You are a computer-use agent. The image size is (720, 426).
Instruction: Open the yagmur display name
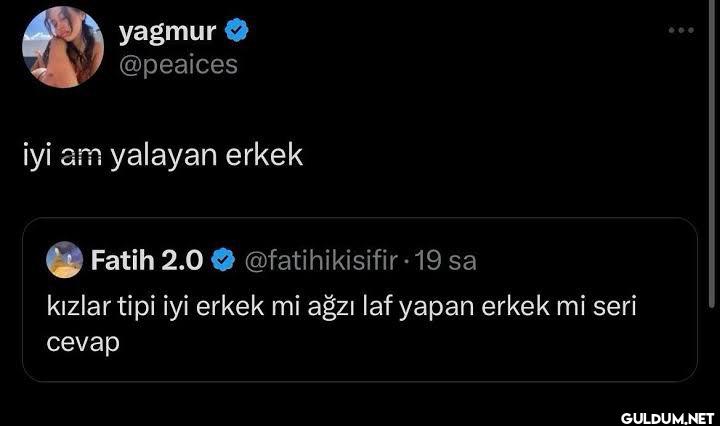[168, 32]
